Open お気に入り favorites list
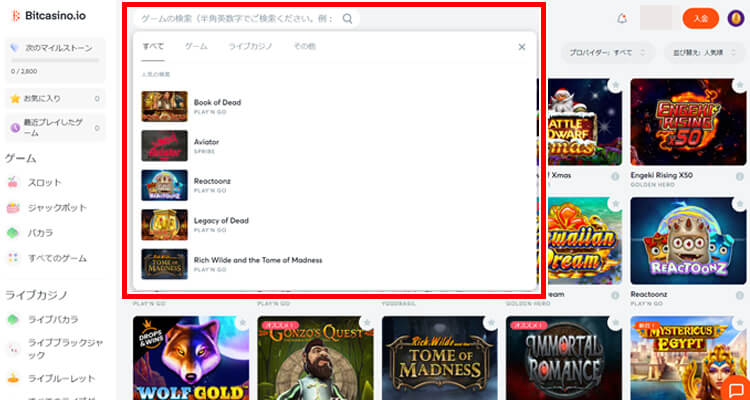The image size is (750, 400). 55,99
